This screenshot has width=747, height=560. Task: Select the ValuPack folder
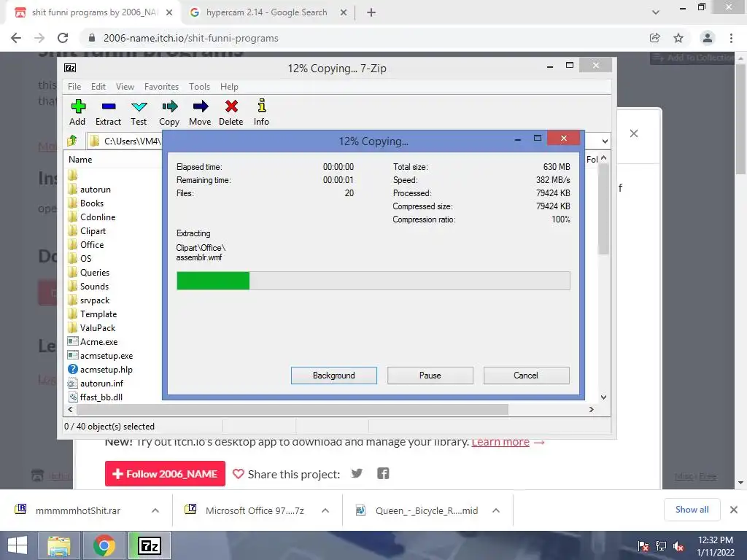(x=91, y=327)
